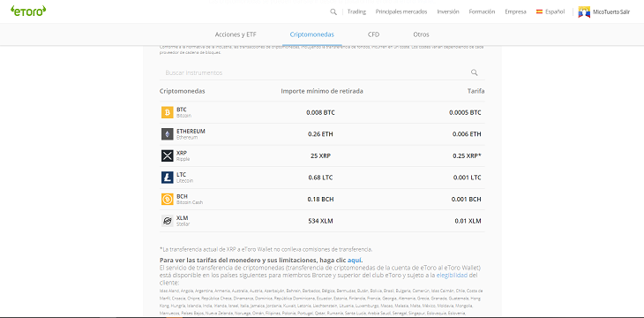Select the BTC Bitcoin row name

[184, 112]
